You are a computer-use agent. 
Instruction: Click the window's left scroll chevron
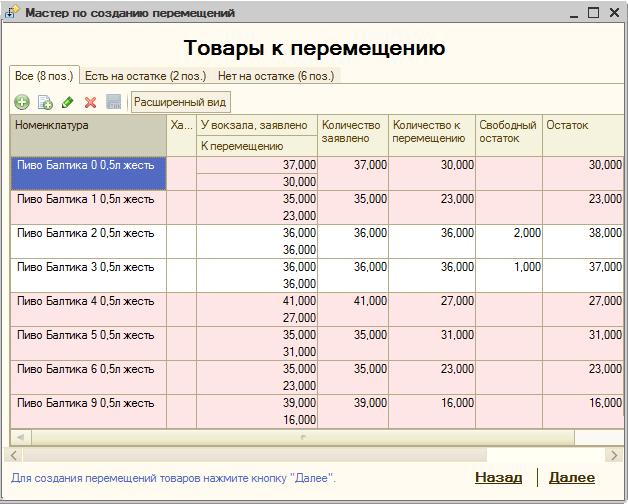pyautogui.click(x=14, y=455)
